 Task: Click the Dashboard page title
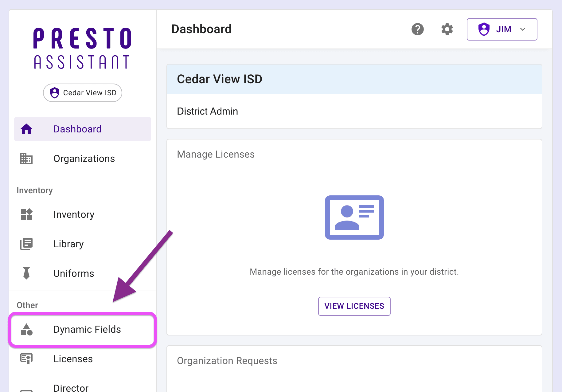coord(201,29)
